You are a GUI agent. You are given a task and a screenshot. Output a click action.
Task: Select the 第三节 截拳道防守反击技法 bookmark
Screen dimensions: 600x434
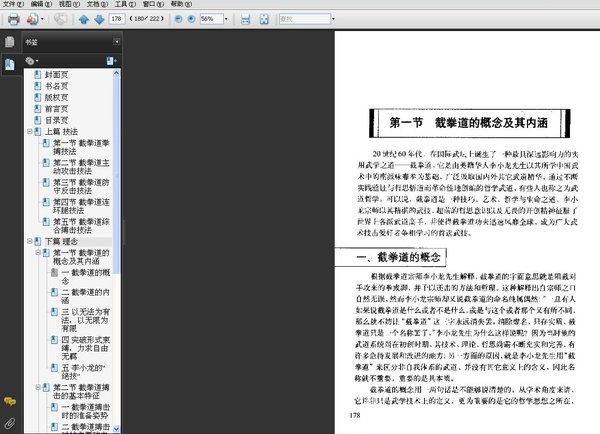click(81, 186)
